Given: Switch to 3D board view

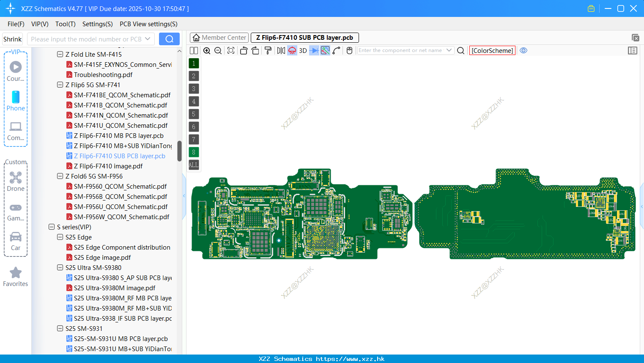Looking at the screenshot, I should (303, 50).
